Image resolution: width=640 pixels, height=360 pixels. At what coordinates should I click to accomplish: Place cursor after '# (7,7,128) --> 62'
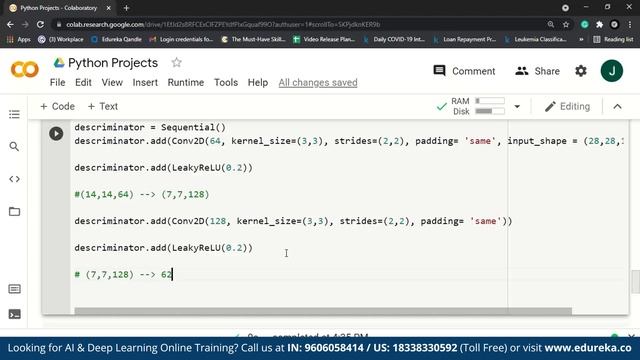tap(172, 274)
